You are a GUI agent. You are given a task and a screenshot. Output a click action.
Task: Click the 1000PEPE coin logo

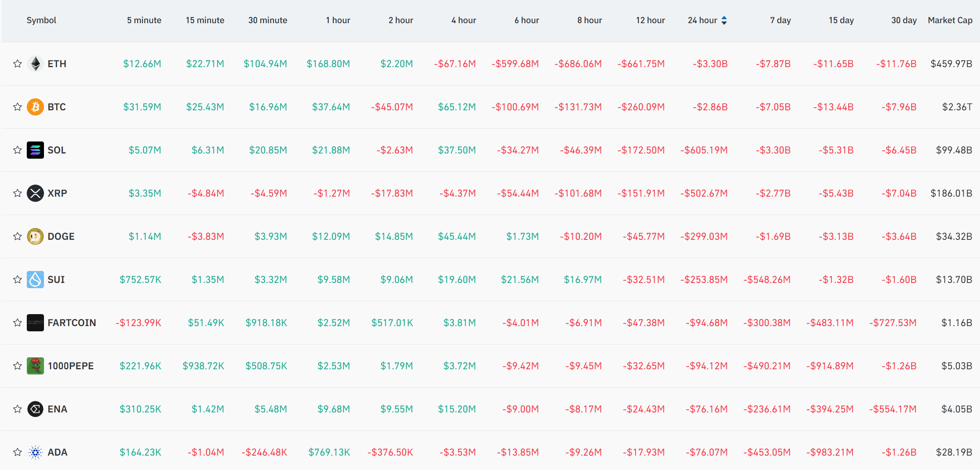point(35,366)
